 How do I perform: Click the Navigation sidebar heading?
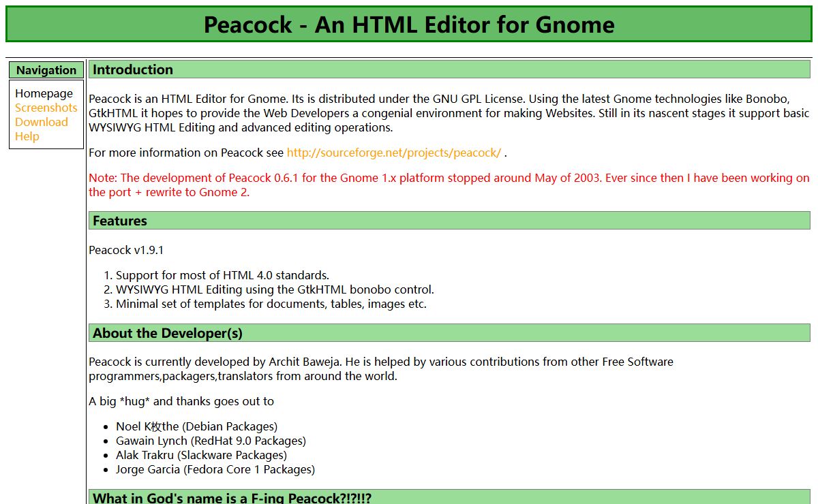(x=46, y=70)
